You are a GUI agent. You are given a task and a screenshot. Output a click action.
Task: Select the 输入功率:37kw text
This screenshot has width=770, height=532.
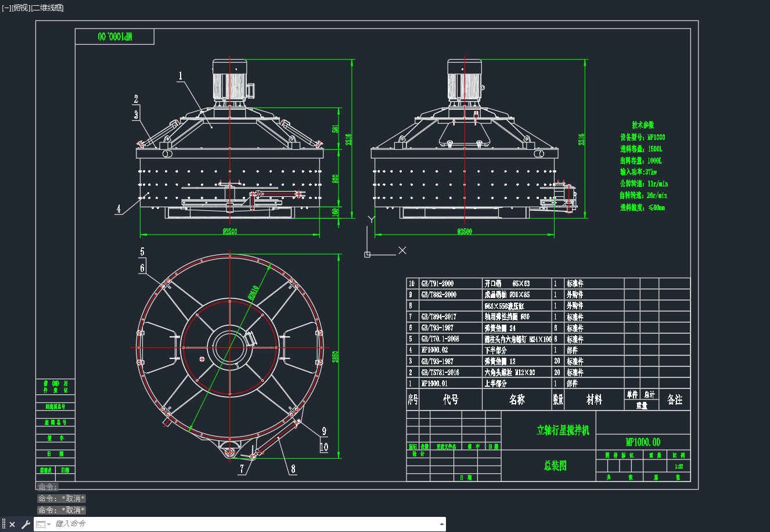[639, 172]
